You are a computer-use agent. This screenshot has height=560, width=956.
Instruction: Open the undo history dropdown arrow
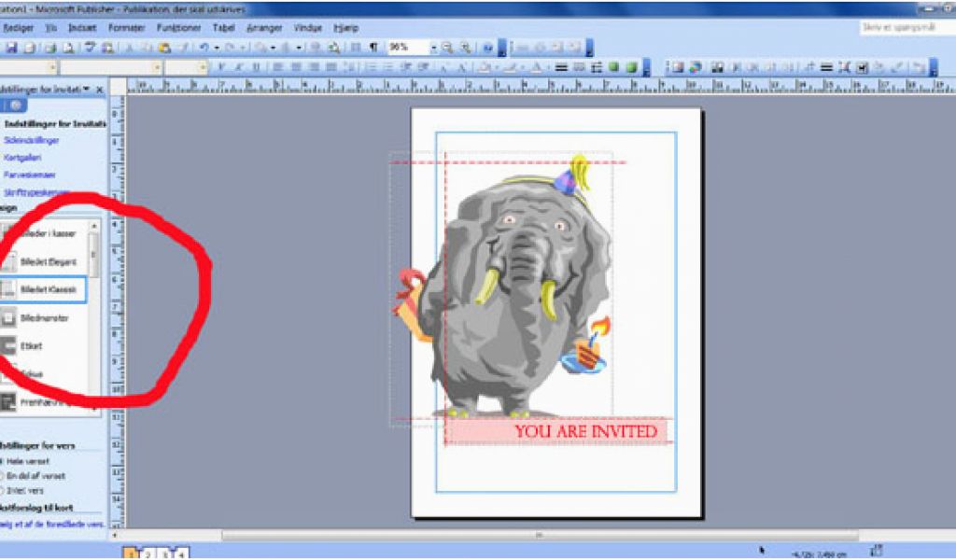pos(217,48)
